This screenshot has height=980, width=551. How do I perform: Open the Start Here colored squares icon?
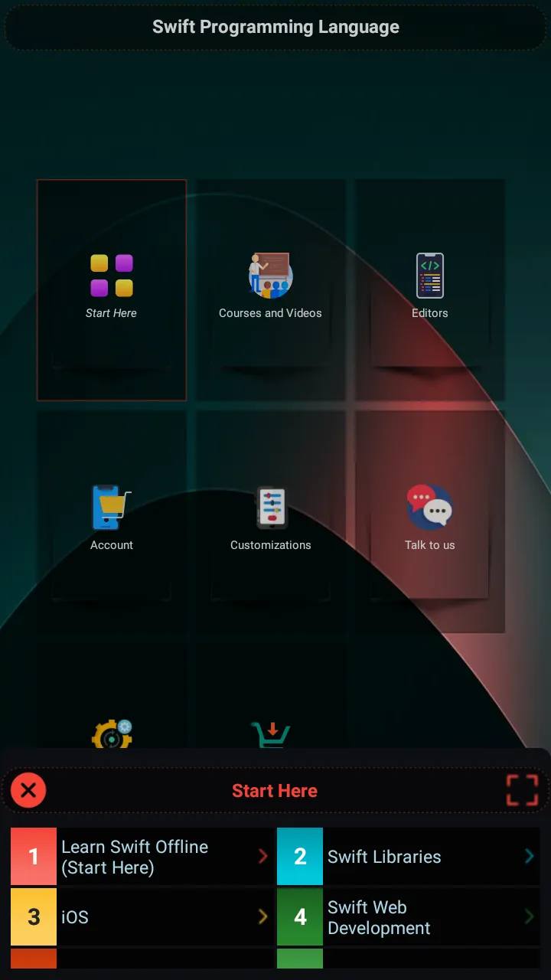112,276
